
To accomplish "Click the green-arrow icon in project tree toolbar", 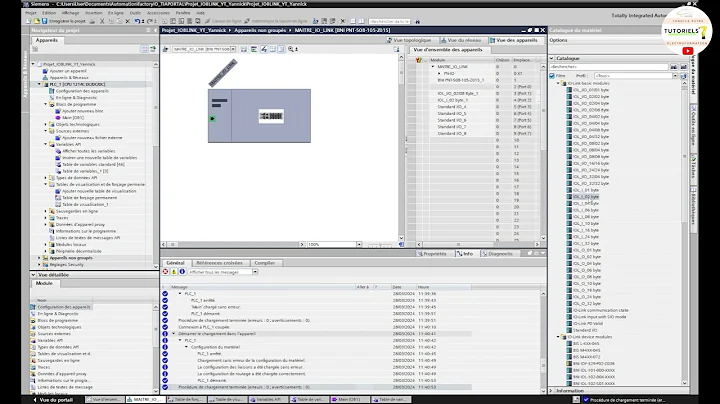I will coord(153,49).
